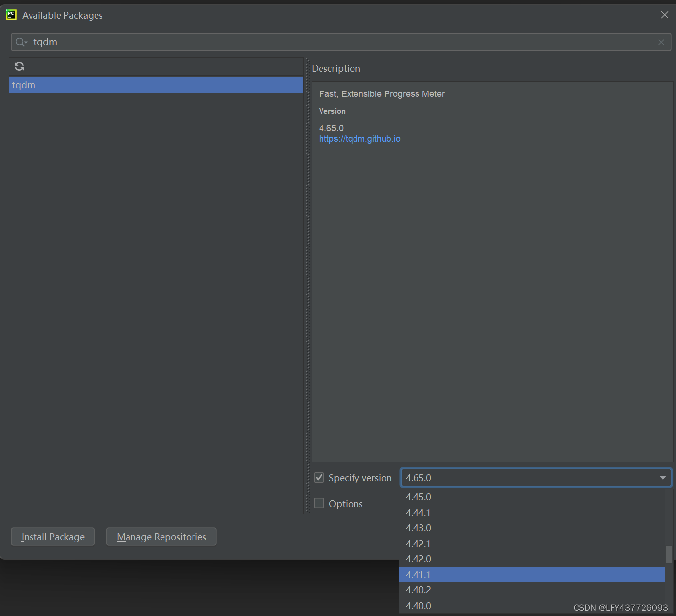Collapse the version dropdown arrow
Viewport: 676px width, 616px height.
point(663,478)
